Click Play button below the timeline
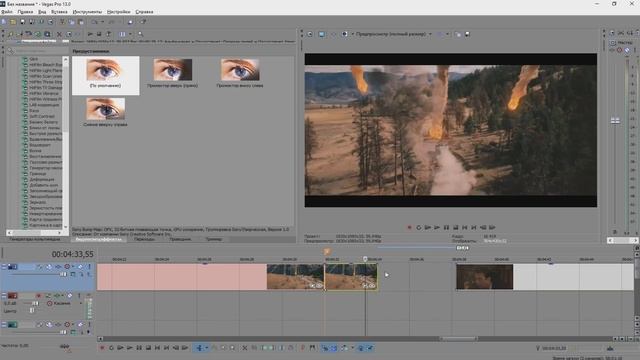 click(x=129, y=348)
